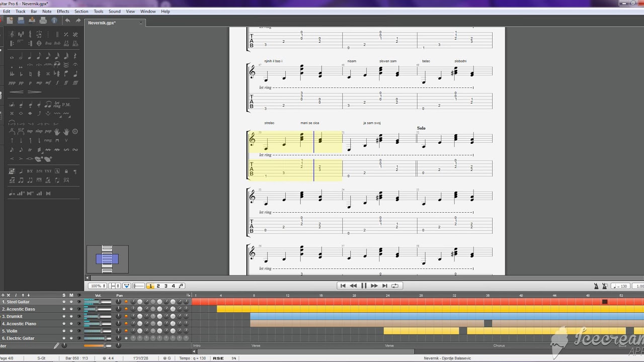Viewport: 644px width, 362px height.
Task: Select the ppp dynamic marking
Action: (12, 82)
